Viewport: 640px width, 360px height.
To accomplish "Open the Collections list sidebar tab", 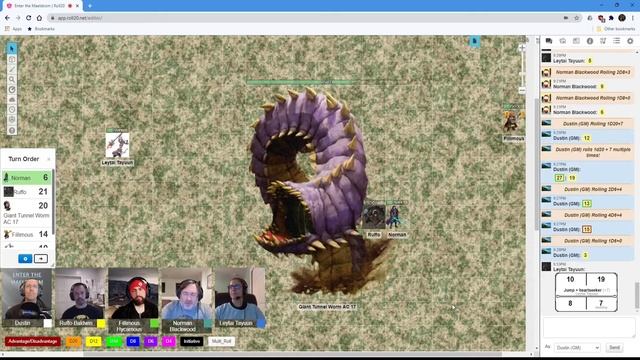I will pos(616,41).
